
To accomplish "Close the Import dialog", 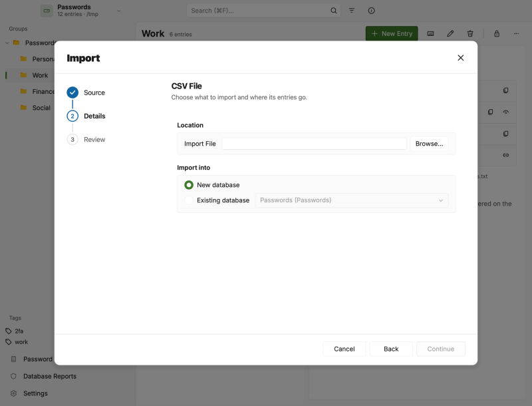I will pyautogui.click(x=460, y=58).
